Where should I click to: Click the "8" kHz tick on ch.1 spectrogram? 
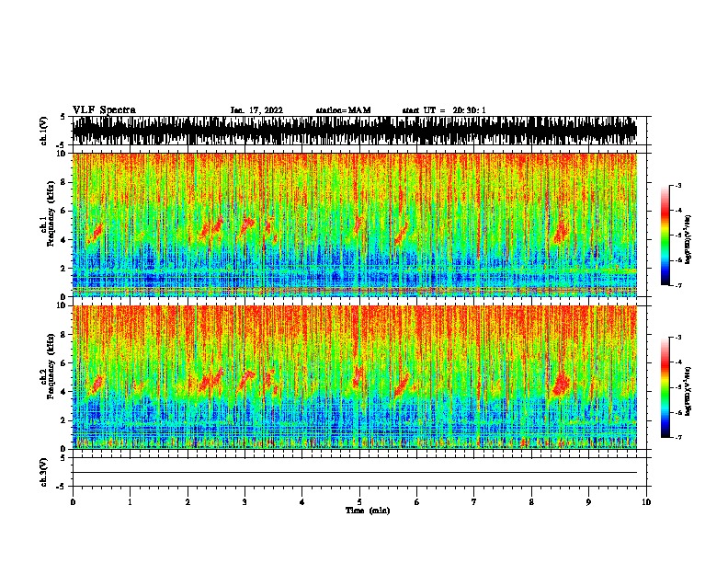click(63, 182)
